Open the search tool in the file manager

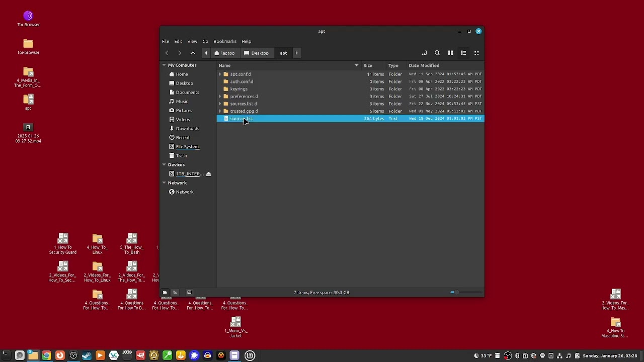437,53
